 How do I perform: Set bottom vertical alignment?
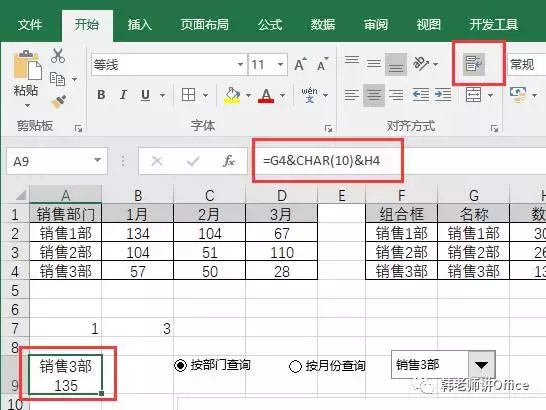(x=396, y=64)
